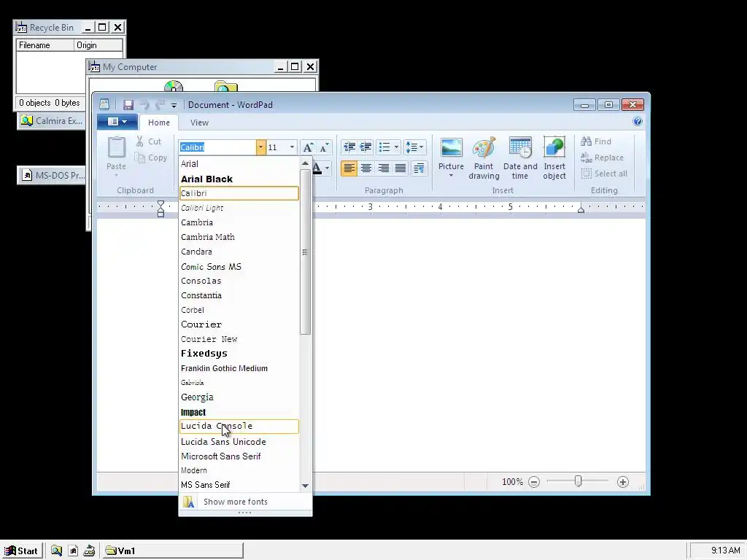747x560 pixels.
Task: Click the zoom in plus button
Action: 623,482
